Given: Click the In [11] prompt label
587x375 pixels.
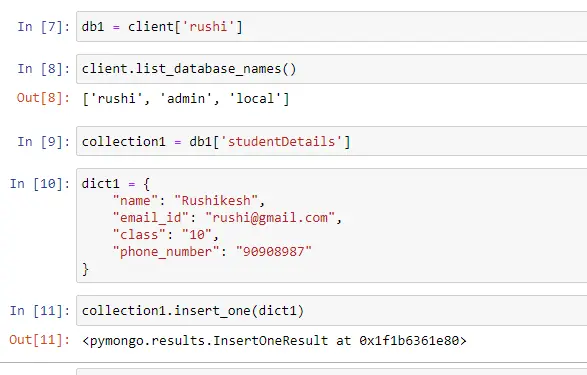Looking at the screenshot, I should 40,311.
